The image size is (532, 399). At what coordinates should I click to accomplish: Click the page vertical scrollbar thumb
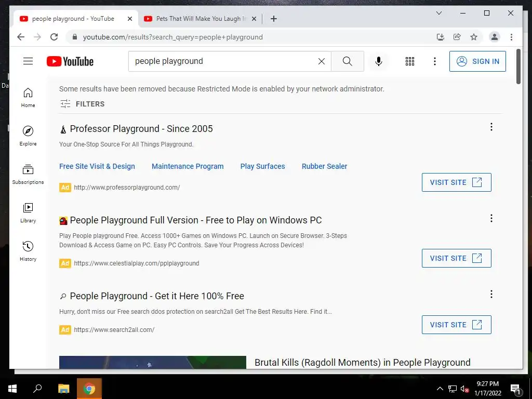pos(518,66)
